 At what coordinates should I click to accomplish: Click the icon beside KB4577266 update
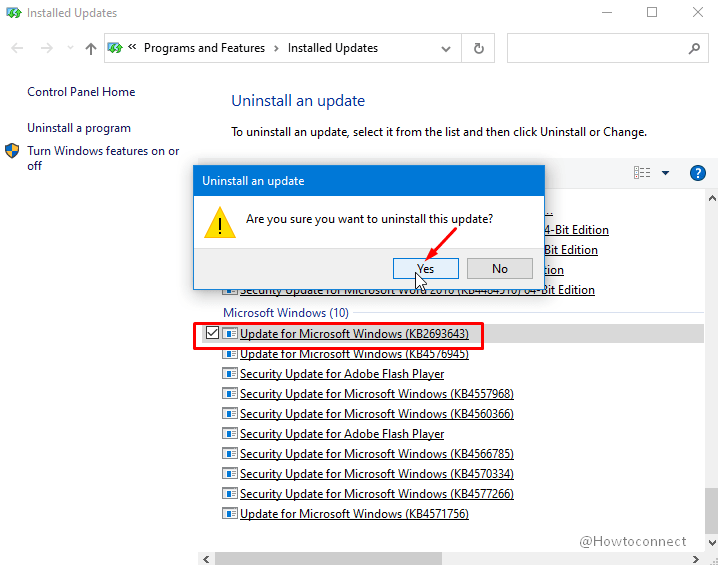(229, 493)
